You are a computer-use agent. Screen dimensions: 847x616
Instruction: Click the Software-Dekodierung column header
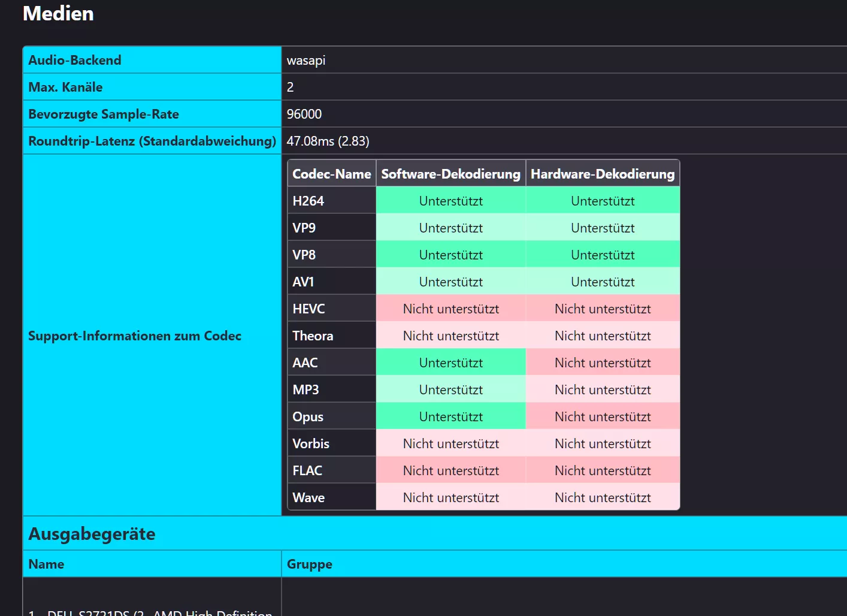450,174
